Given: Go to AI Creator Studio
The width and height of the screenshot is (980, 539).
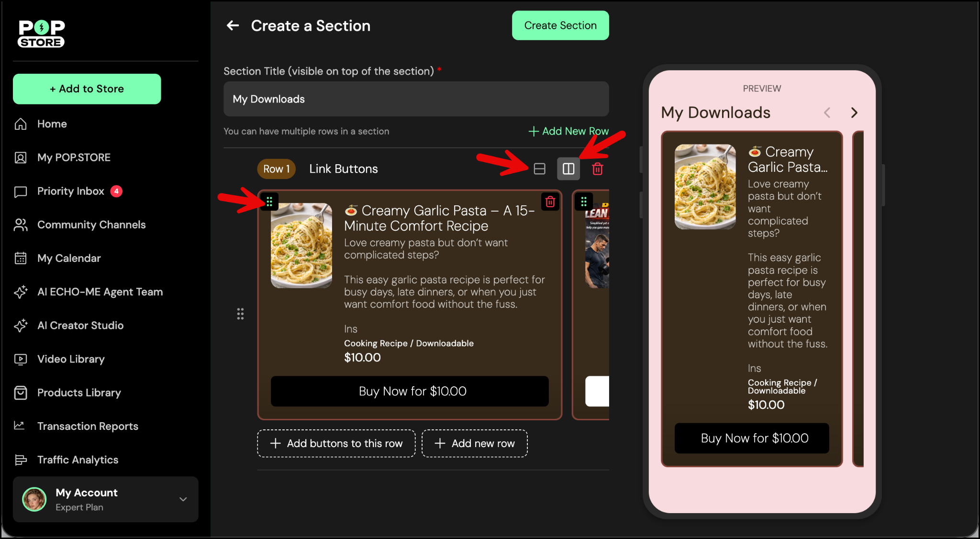Looking at the screenshot, I should point(80,326).
